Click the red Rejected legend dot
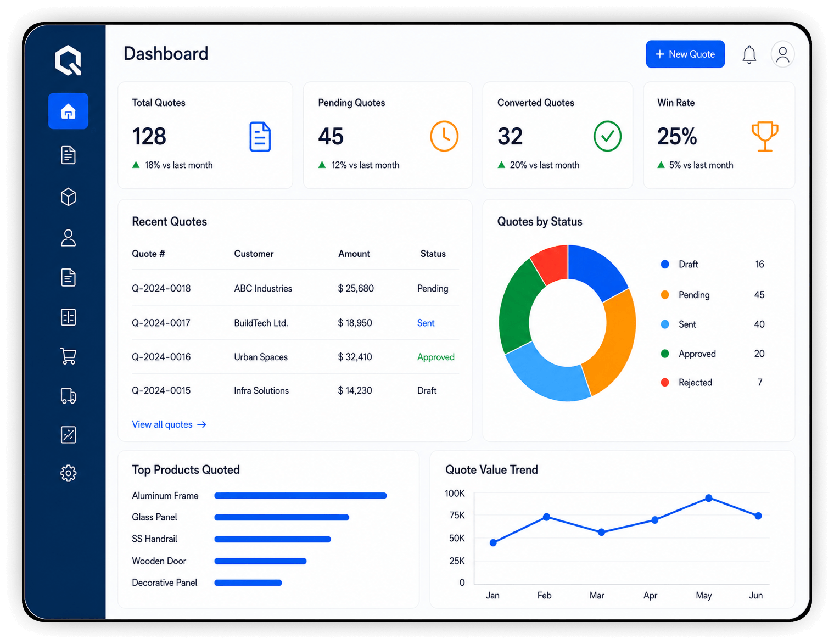 pyautogui.click(x=665, y=382)
